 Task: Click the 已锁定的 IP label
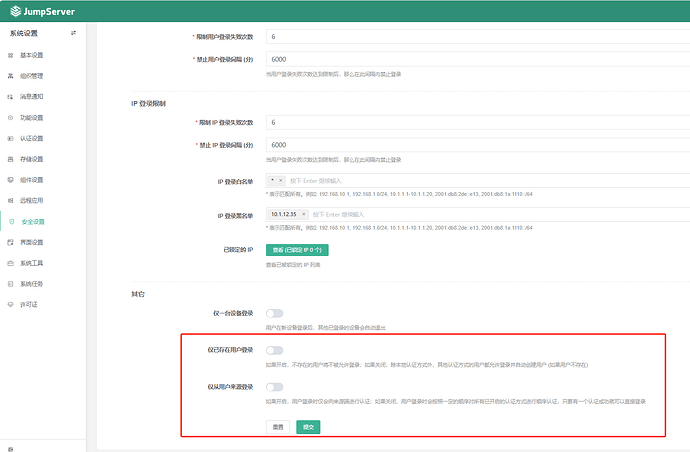pos(238,250)
